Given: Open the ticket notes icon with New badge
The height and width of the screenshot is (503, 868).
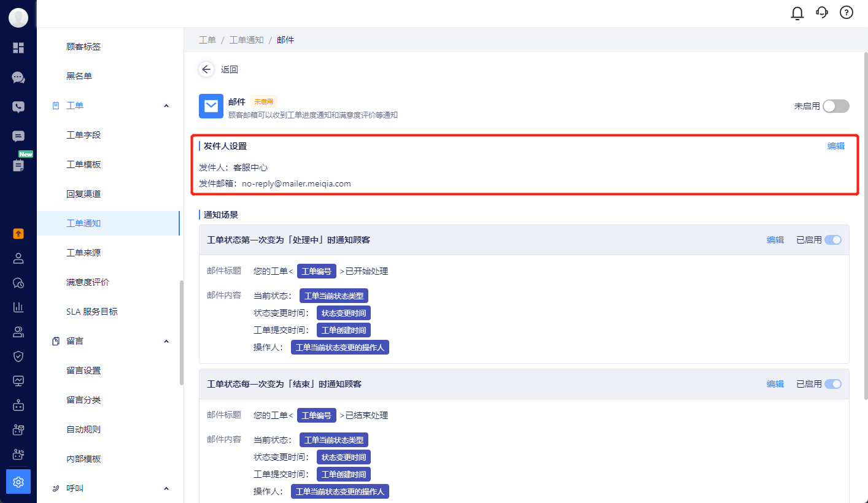Looking at the screenshot, I should [18, 166].
